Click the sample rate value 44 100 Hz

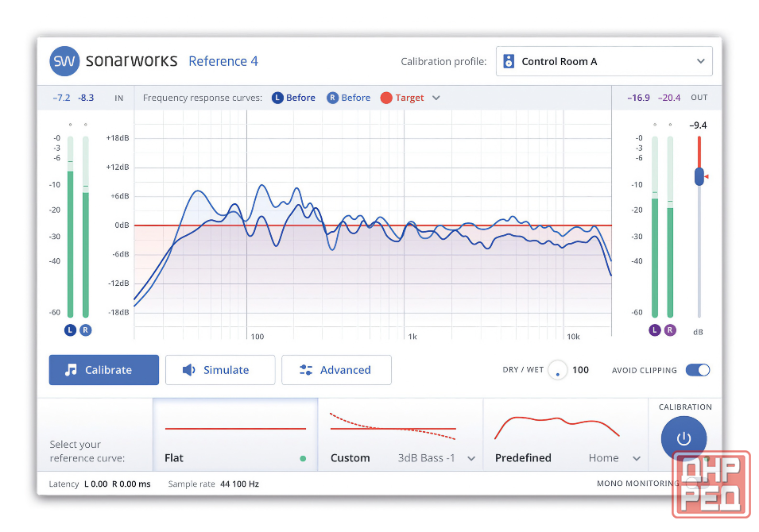pyautogui.click(x=239, y=484)
